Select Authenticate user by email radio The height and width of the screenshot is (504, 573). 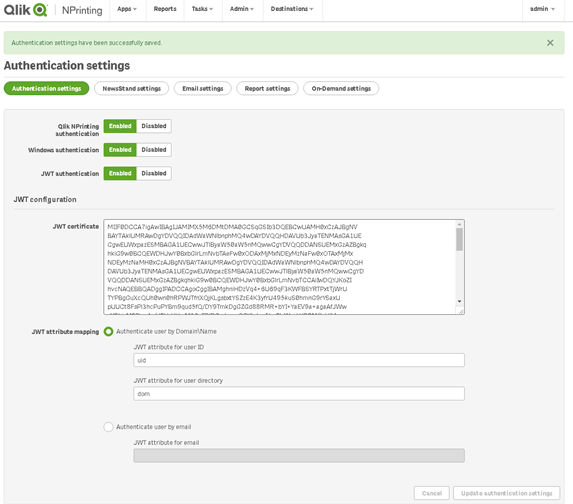tap(109, 427)
